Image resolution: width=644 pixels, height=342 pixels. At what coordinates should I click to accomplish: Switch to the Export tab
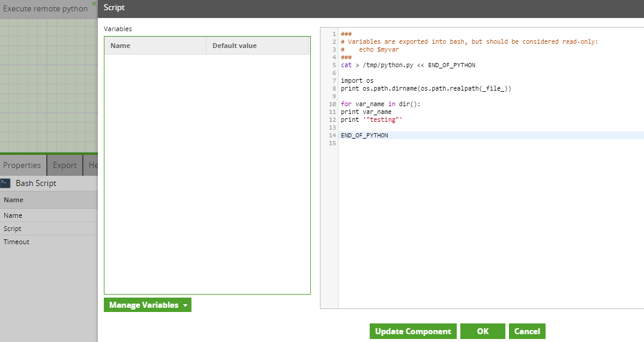[64, 165]
